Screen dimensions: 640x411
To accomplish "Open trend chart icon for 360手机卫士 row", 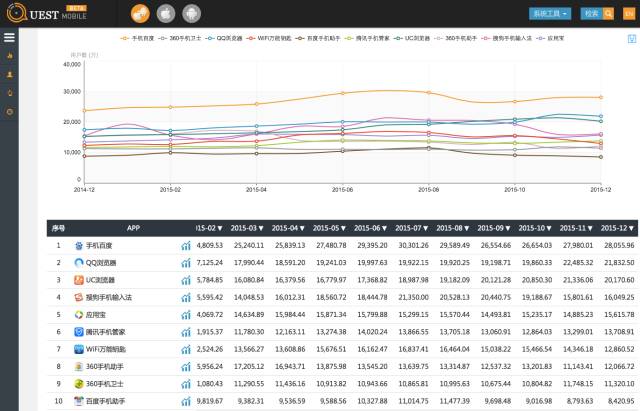I will (x=186, y=384).
